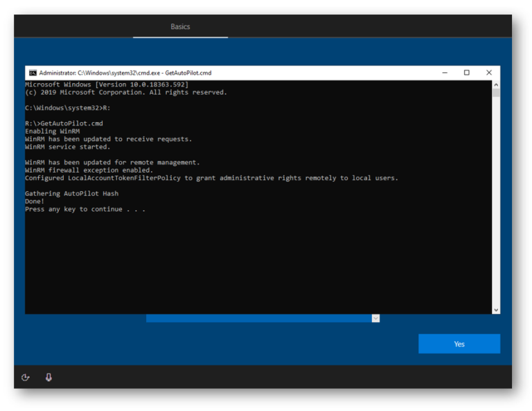Click the Microsoft Windows version line
Image resolution: width=532 pixels, height=411 pixels.
pyautogui.click(x=107, y=84)
